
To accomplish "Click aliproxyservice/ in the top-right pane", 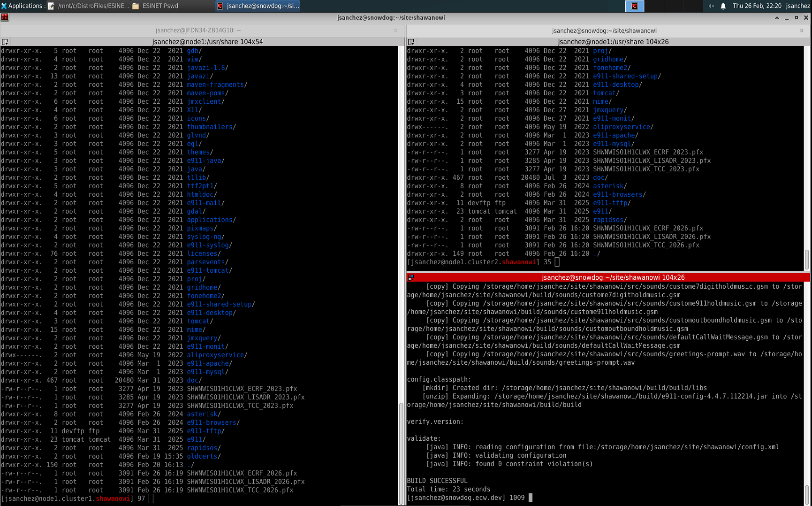I will click(x=623, y=127).
